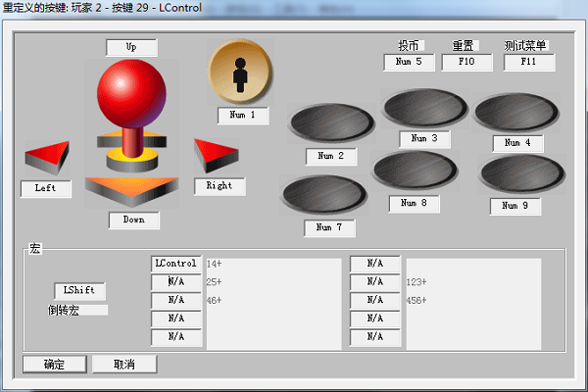Image resolution: width=588 pixels, height=392 pixels.
Task: Click the LControl macro key field
Action: (x=176, y=264)
